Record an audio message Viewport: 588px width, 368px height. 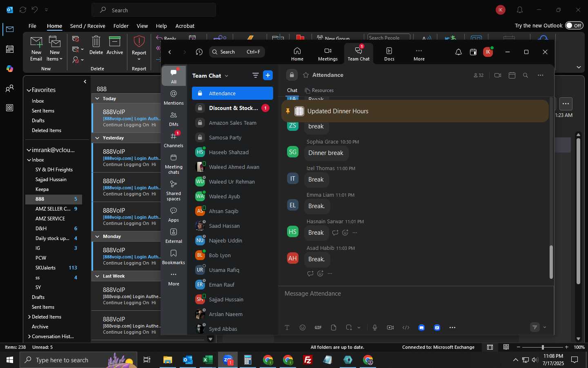(x=375, y=328)
